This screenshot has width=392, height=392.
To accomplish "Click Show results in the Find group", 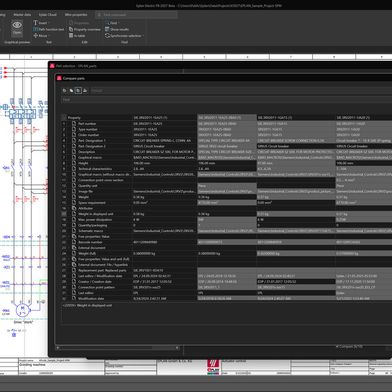I will tap(117, 29).
